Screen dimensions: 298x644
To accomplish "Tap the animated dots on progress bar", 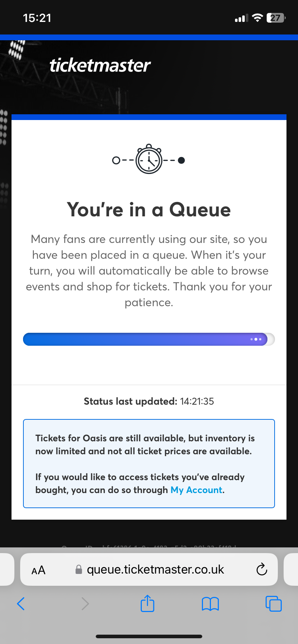I will click(256, 339).
